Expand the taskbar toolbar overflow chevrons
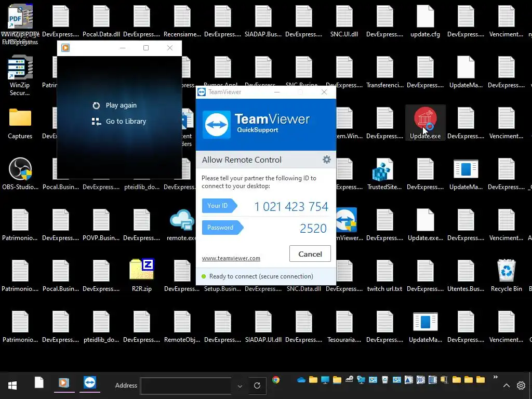Viewport: 532px width, 399px height. click(495, 377)
